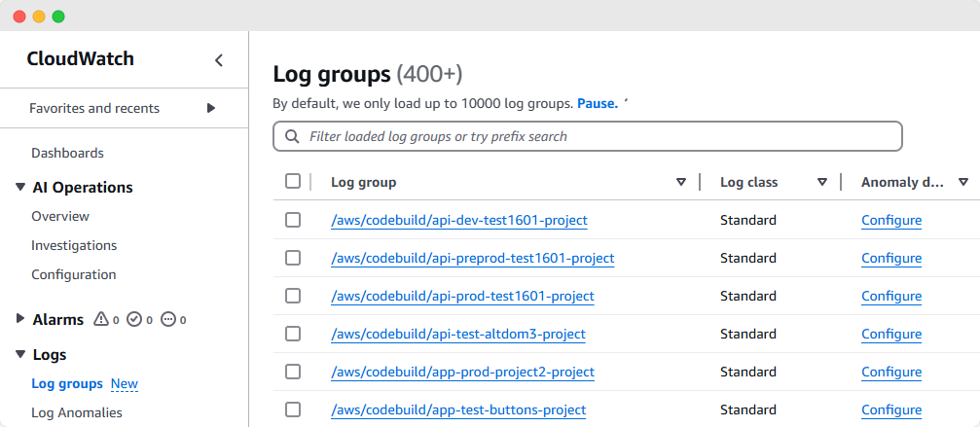Expand the Alarms section
Screen dimensions: 980x427
pos(20,319)
